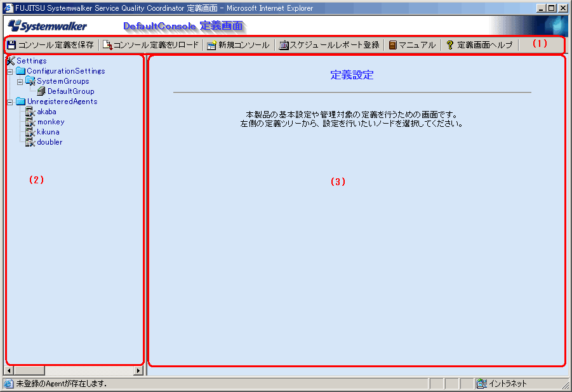
Task: Click the Systemwalker logo
Action: pyautogui.click(x=48, y=26)
